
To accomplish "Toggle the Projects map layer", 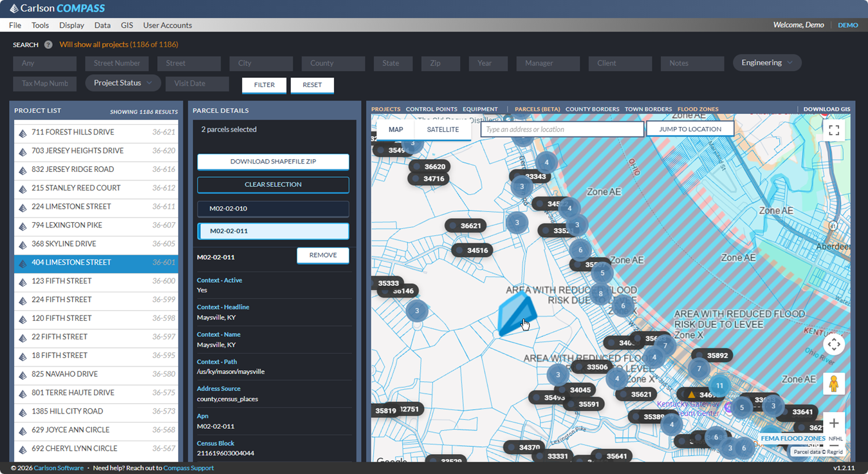I will (385, 109).
